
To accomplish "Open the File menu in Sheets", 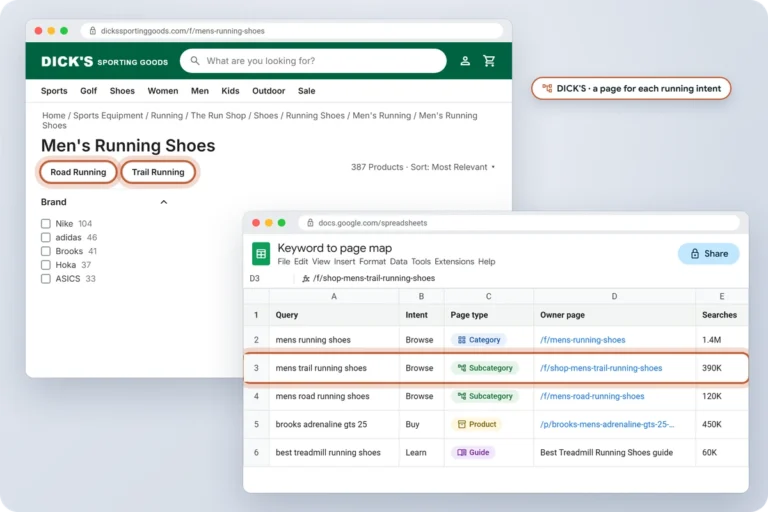I will [284, 262].
